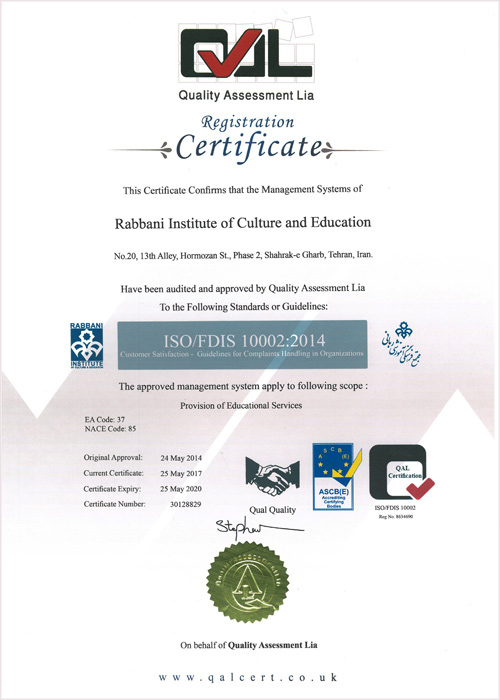The image size is (500, 700).
Task: Click "EA Code: 37"
Action: [105, 420]
